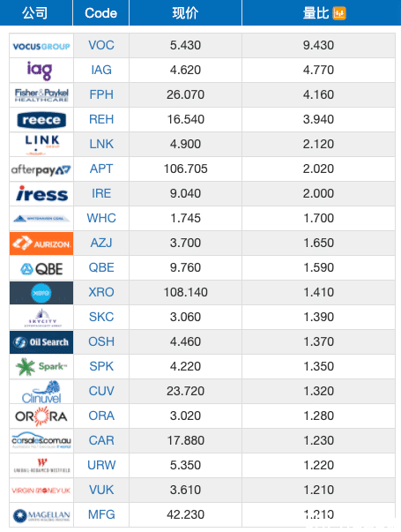This screenshot has height=532, width=401.
Task: Click the MFG code link
Action: [x=101, y=514]
